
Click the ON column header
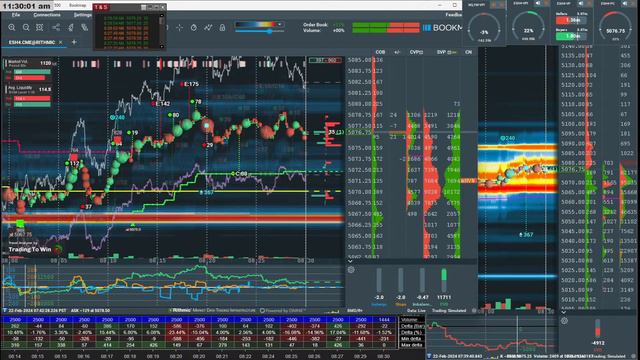(x=468, y=52)
